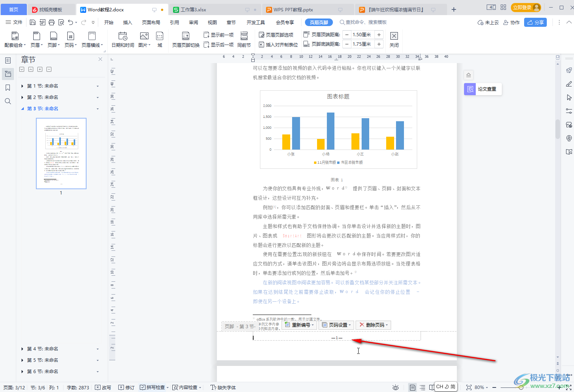Open 页眉页脚选项 options
Viewport: 574px width, 392px height.
(x=276, y=35)
